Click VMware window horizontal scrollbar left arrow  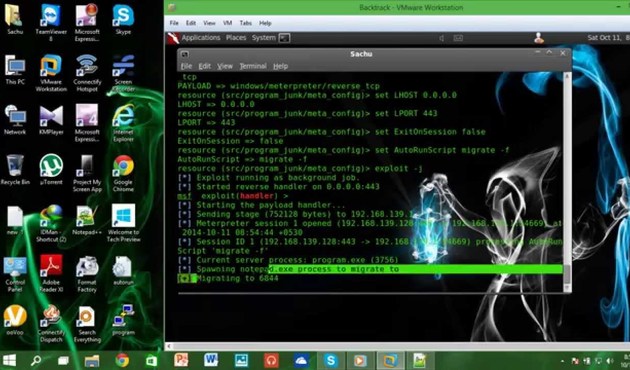pyautogui.click(x=169, y=346)
